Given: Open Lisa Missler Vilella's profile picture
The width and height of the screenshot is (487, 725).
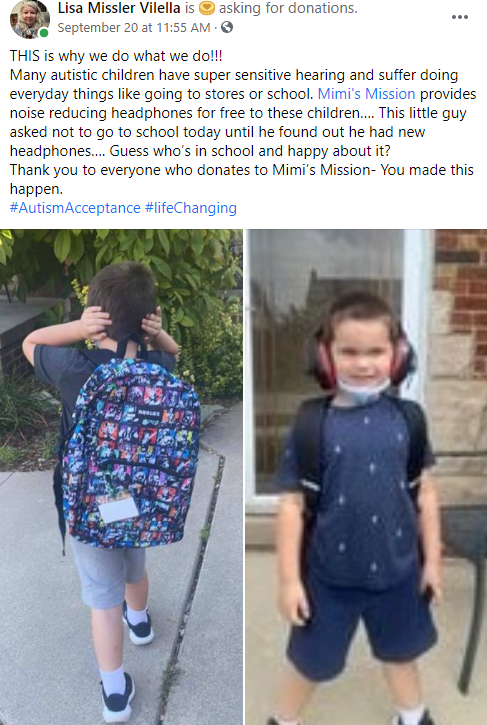Looking at the screenshot, I should (x=30, y=19).
